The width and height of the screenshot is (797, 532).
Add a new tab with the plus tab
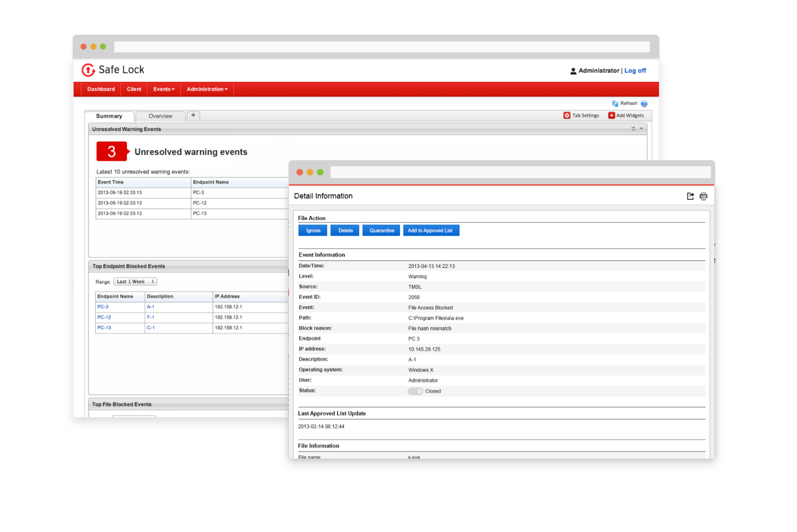pos(193,115)
